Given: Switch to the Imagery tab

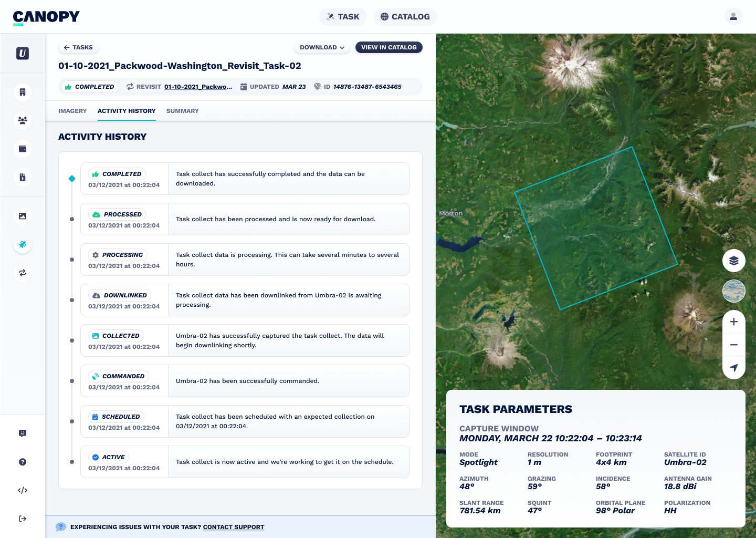Looking at the screenshot, I should click(72, 111).
